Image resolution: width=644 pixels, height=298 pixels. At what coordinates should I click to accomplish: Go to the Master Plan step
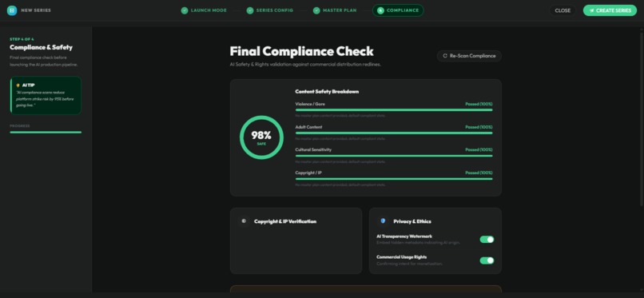(335, 10)
